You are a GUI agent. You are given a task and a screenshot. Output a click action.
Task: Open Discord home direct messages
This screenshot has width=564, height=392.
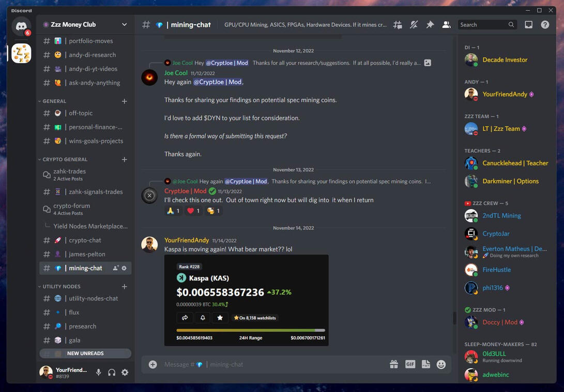[21, 26]
